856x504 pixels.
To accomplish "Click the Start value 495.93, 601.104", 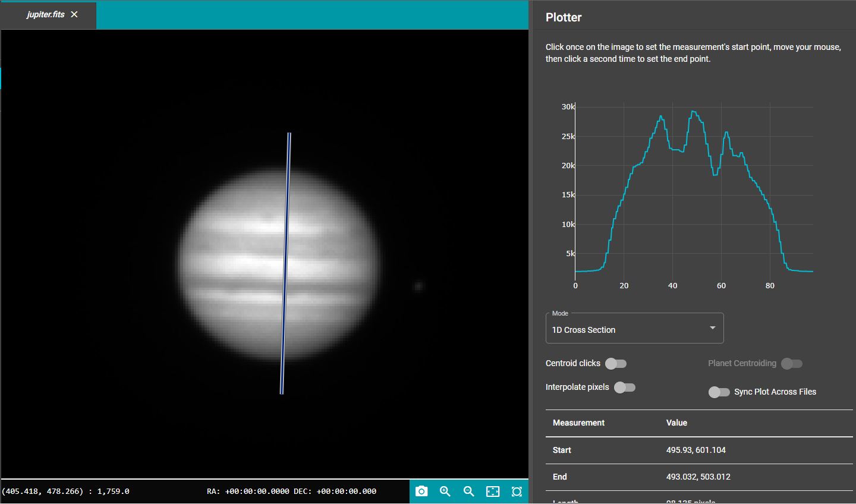I will 695,451.
